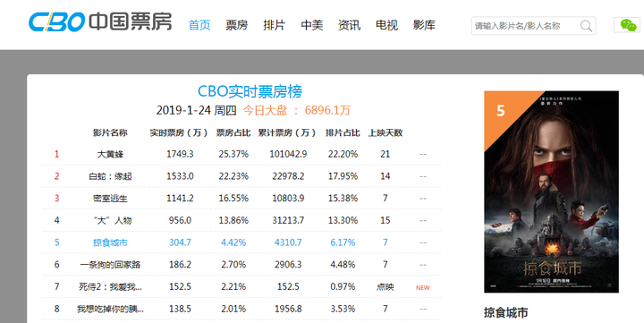
Task: Click screening share 0.97%
Action: (343, 287)
